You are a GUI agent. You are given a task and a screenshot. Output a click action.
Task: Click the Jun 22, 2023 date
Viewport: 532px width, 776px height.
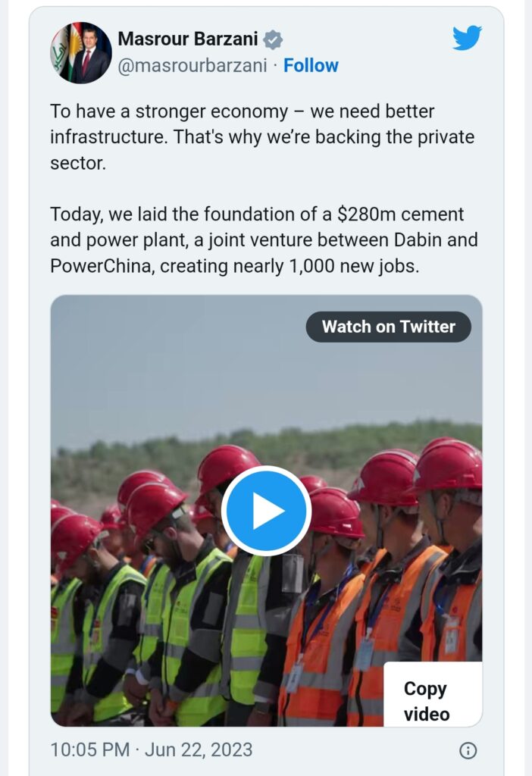coord(199,750)
